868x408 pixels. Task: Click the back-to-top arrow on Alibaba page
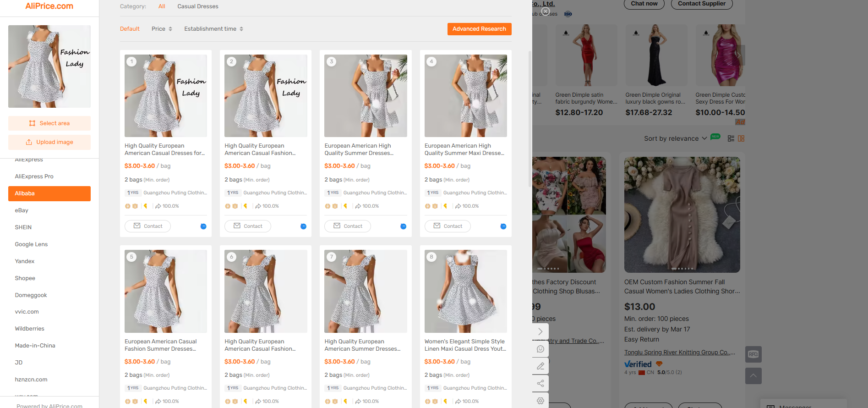(x=753, y=376)
